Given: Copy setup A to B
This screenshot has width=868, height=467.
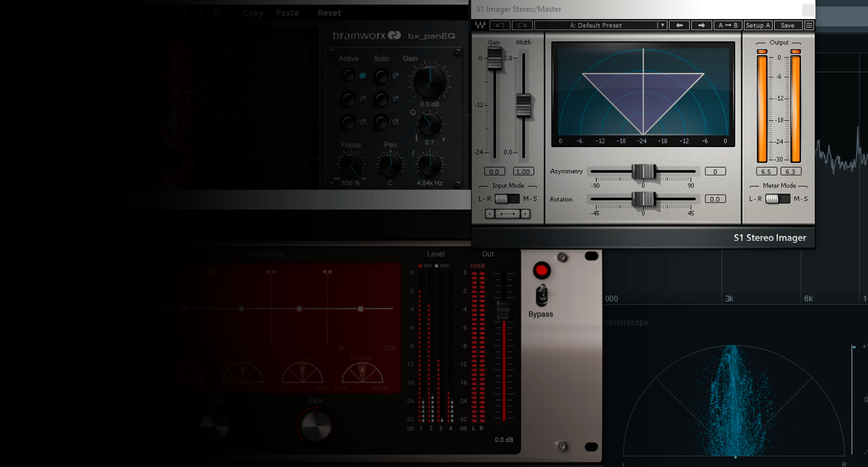Looking at the screenshot, I should (728, 25).
